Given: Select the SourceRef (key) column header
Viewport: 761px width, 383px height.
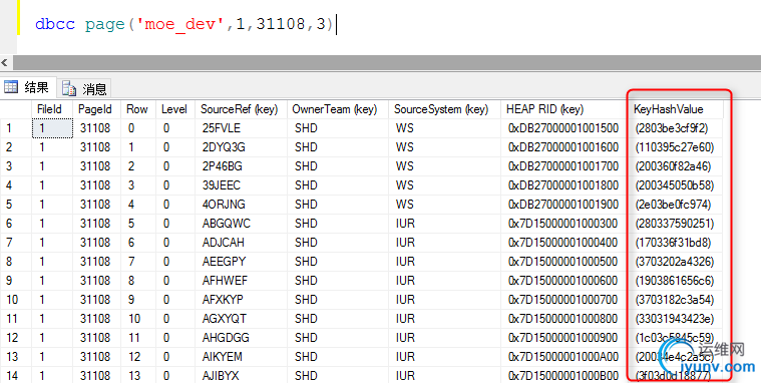Looking at the screenshot, I should point(241,109).
